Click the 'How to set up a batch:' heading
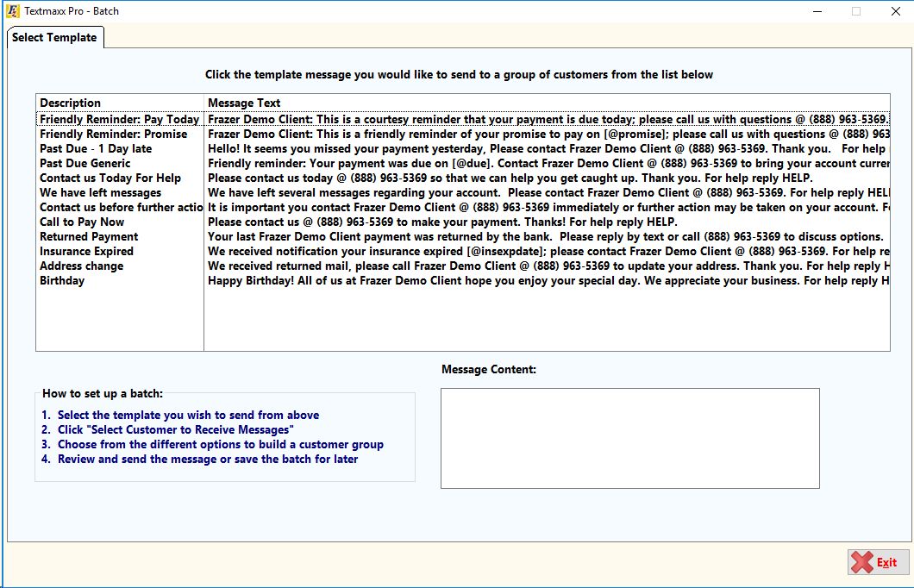The width and height of the screenshot is (914, 588). tap(103, 393)
